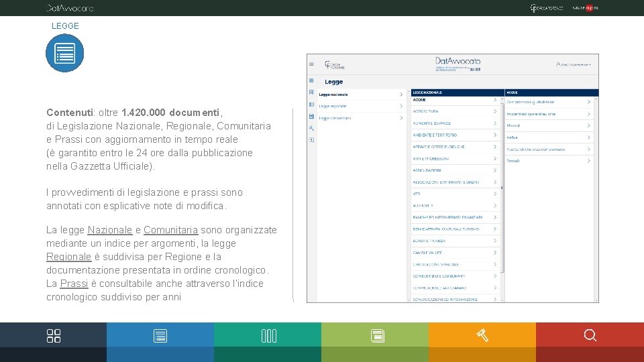Click the Cassa Forense logo in app header
This screenshot has height=362, width=644.
[x=334, y=65]
